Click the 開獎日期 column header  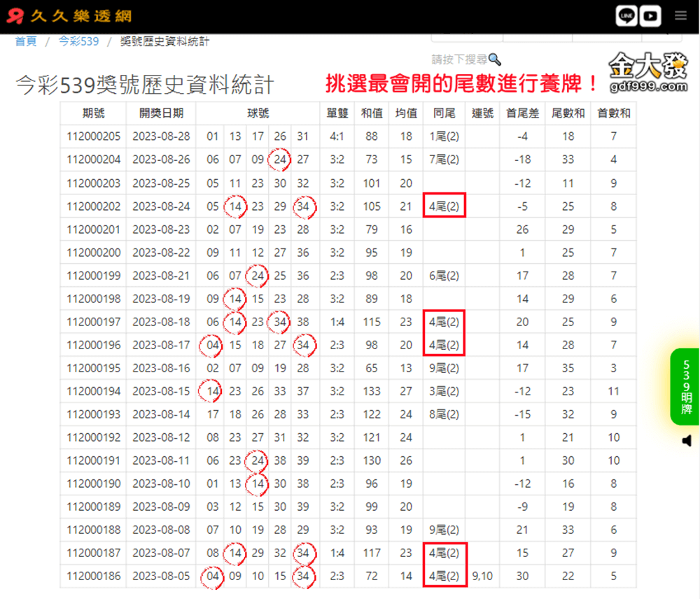161,113
